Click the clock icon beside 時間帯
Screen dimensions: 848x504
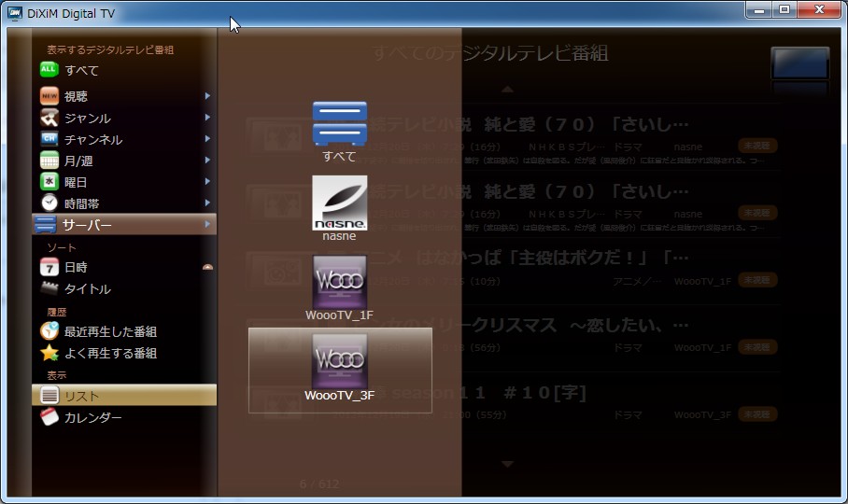[49, 203]
